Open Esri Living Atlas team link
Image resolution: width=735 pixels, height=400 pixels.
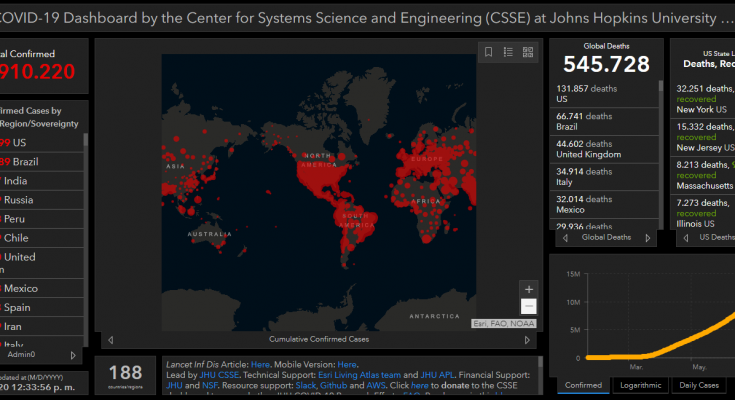pyautogui.click(x=360, y=375)
